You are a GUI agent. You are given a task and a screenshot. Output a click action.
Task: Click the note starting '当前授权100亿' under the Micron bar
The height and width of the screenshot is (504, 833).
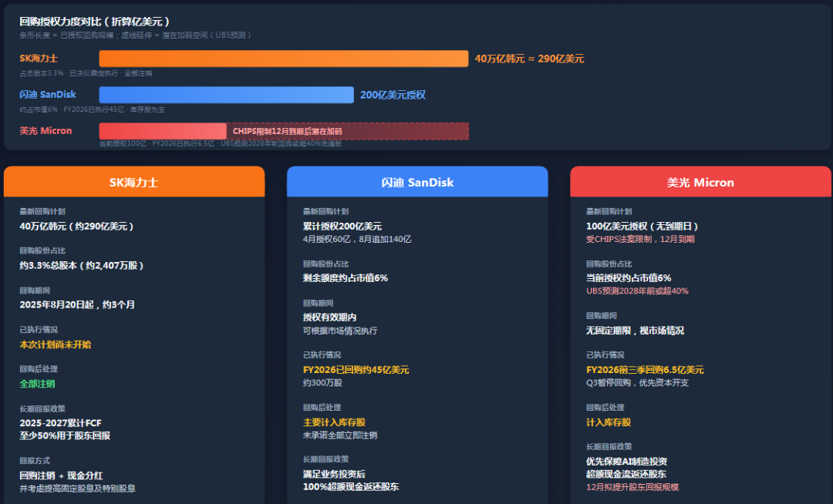[221, 143]
